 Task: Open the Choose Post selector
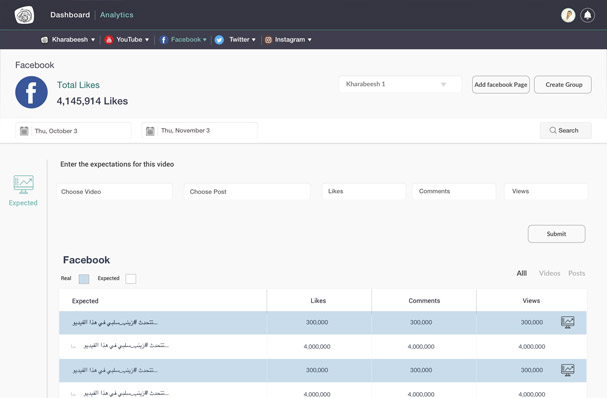(247, 192)
